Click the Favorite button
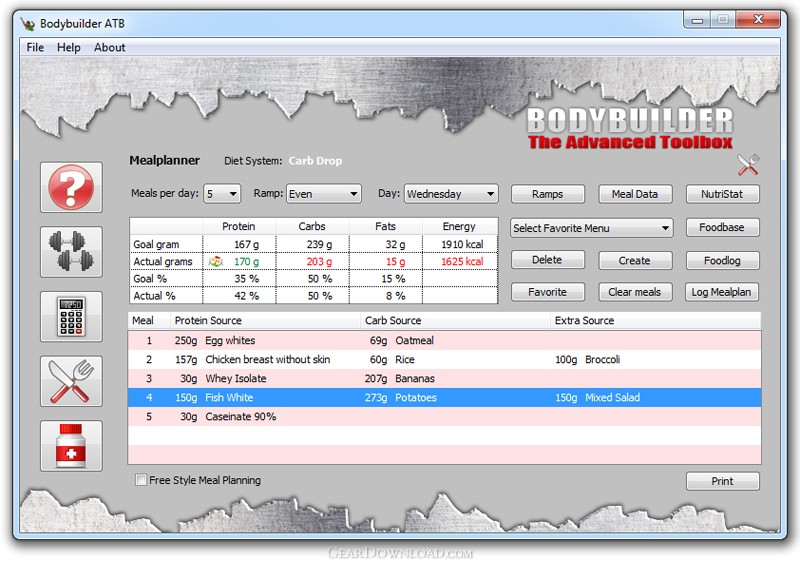 [x=547, y=292]
